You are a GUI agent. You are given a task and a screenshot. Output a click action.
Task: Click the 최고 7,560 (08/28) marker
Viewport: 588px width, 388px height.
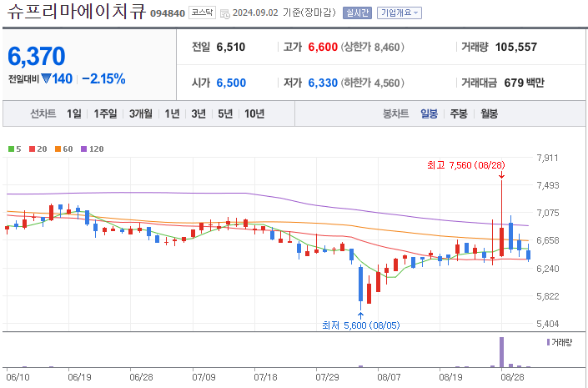click(x=466, y=165)
